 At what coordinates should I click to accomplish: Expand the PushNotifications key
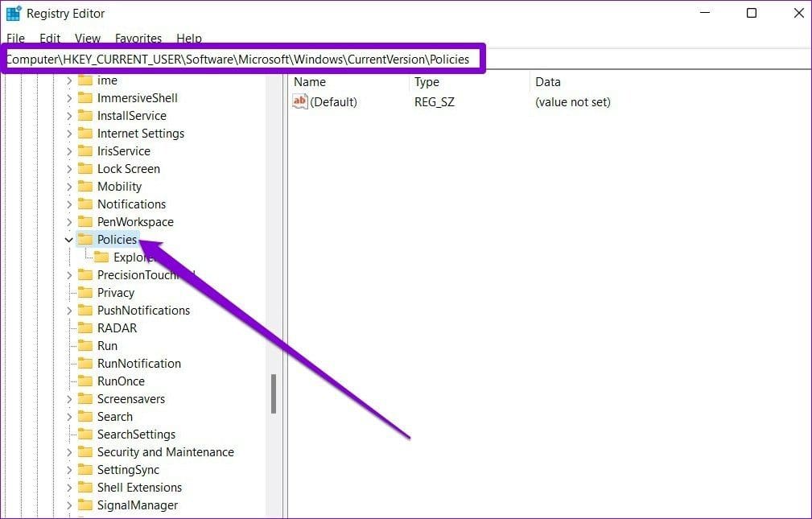click(x=69, y=311)
